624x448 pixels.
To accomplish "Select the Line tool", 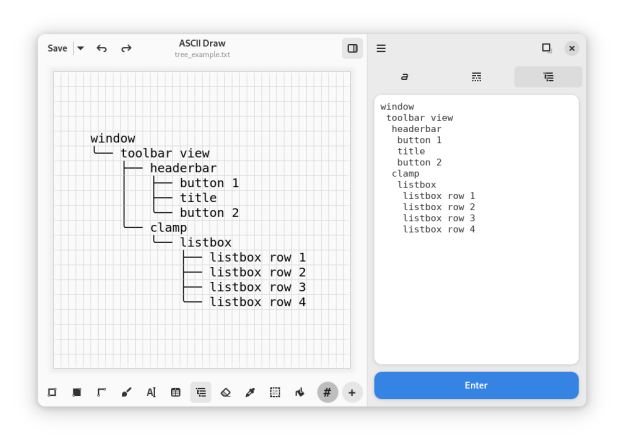I will (101, 393).
